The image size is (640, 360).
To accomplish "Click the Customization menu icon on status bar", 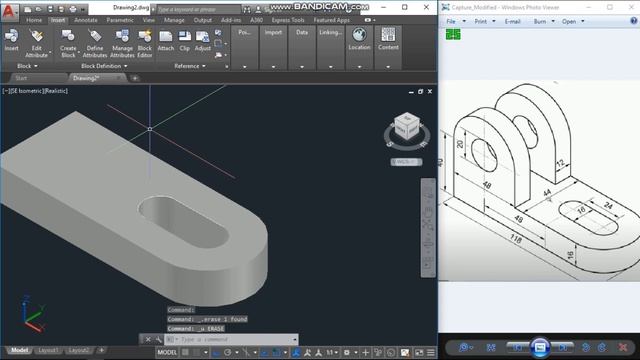I will coord(431,352).
